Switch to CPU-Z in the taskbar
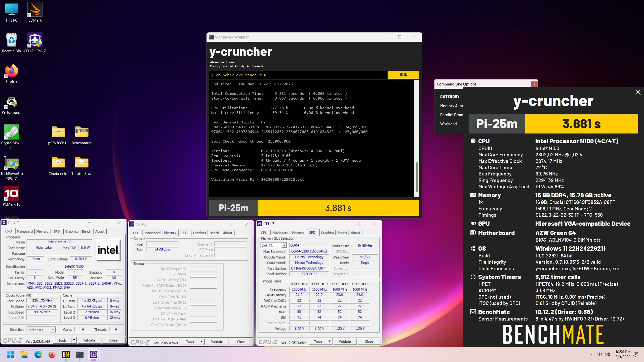 tap(94, 354)
